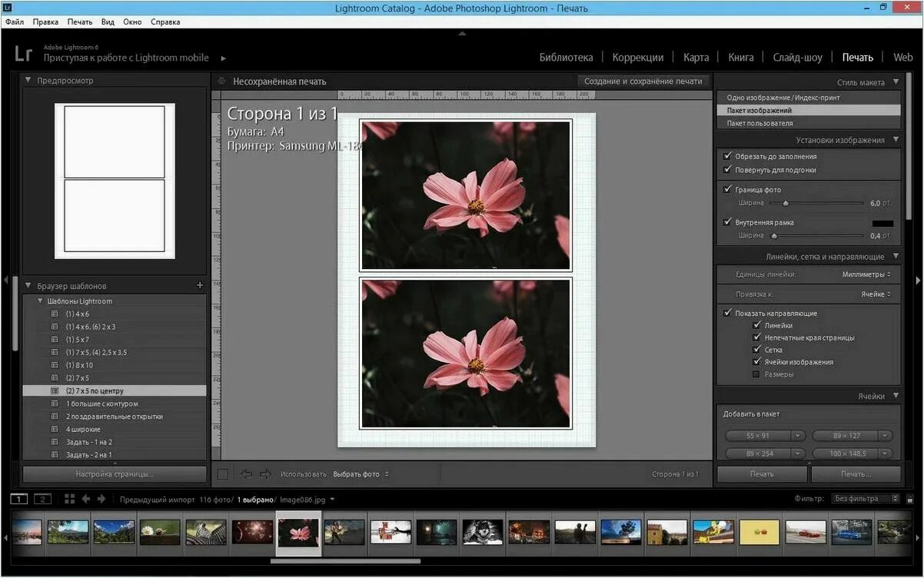Uncheck Показать направляющие
Screen dimensions: 924x578
pyautogui.click(x=727, y=313)
